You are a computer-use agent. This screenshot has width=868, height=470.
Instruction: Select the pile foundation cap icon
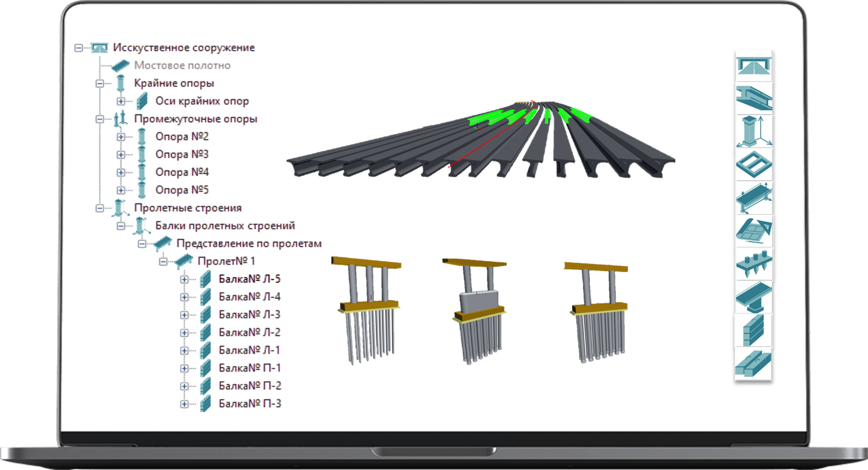pyautogui.click(x=753, y=264)
